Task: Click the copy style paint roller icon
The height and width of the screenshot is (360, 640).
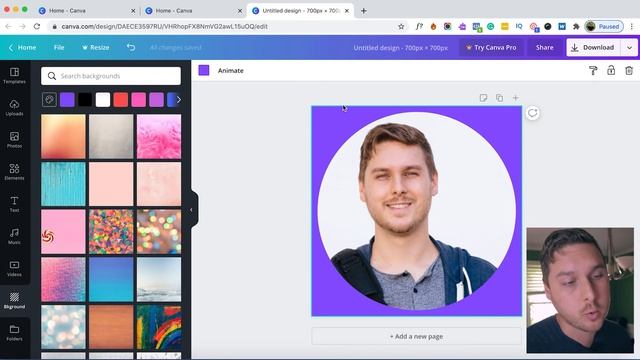Action: pos(593,71)
